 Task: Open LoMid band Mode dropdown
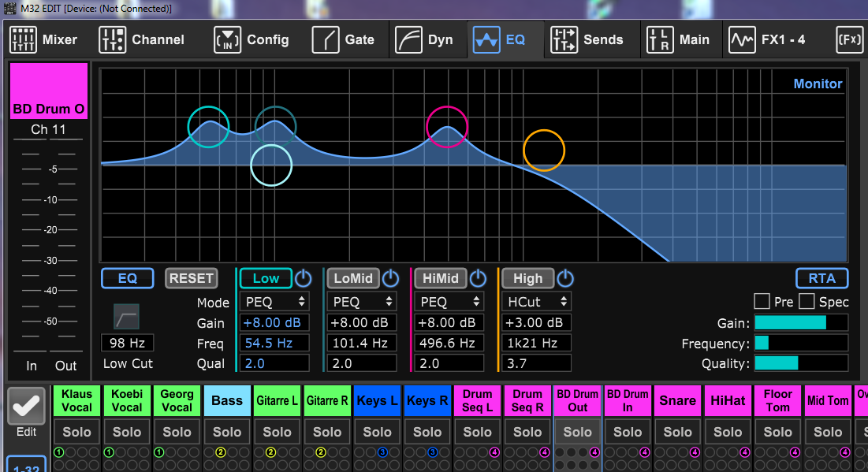pyautogui.click(x=362, y=302)
